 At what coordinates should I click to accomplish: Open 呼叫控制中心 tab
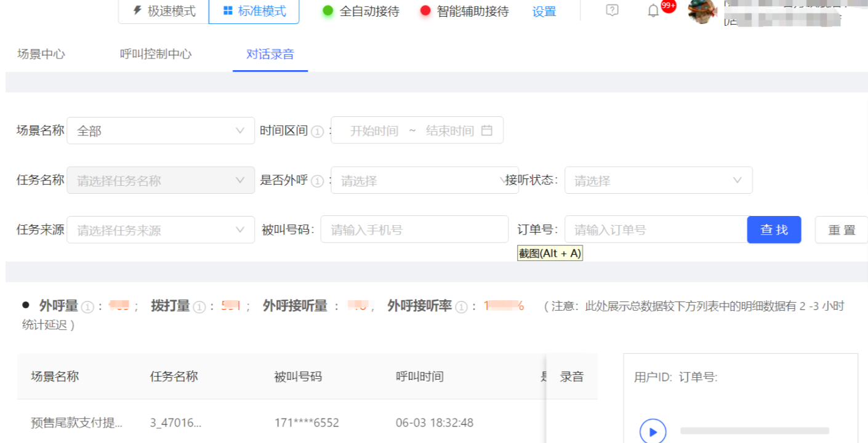tap(156, 54)
